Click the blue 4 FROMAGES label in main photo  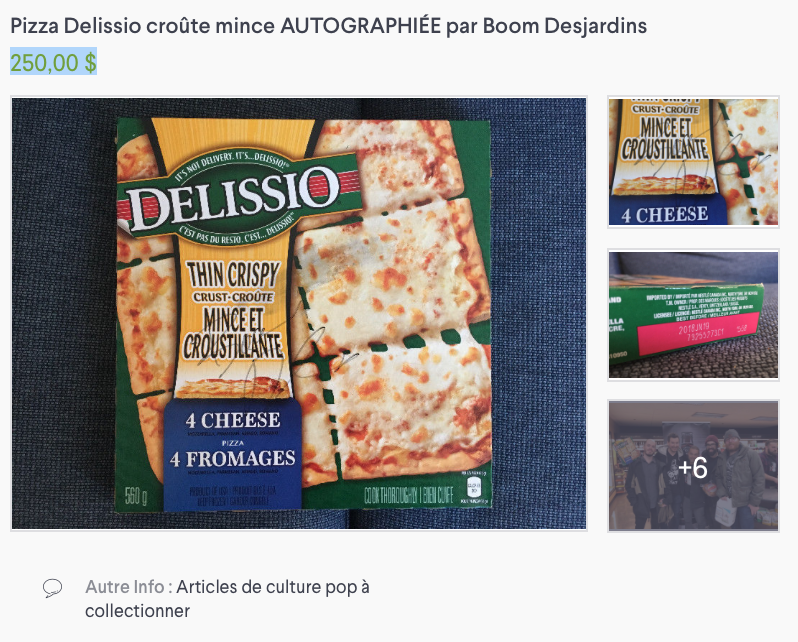pyautogui.click(x=233, y=459)
